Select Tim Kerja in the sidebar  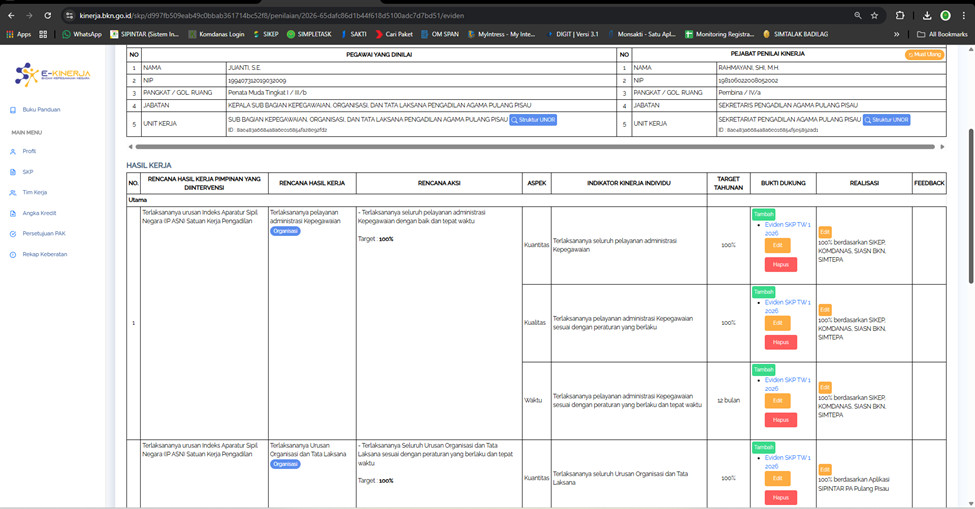pos(34,192)
